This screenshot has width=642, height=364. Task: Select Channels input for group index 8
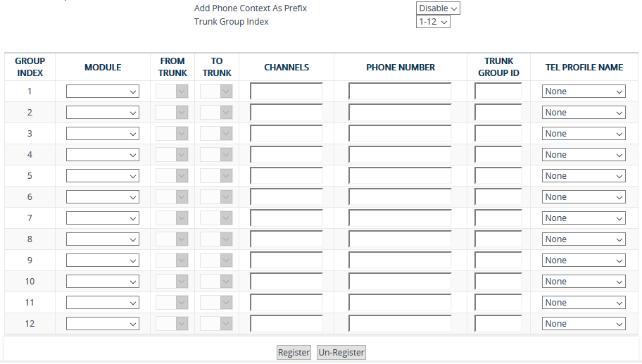point(286,239)
